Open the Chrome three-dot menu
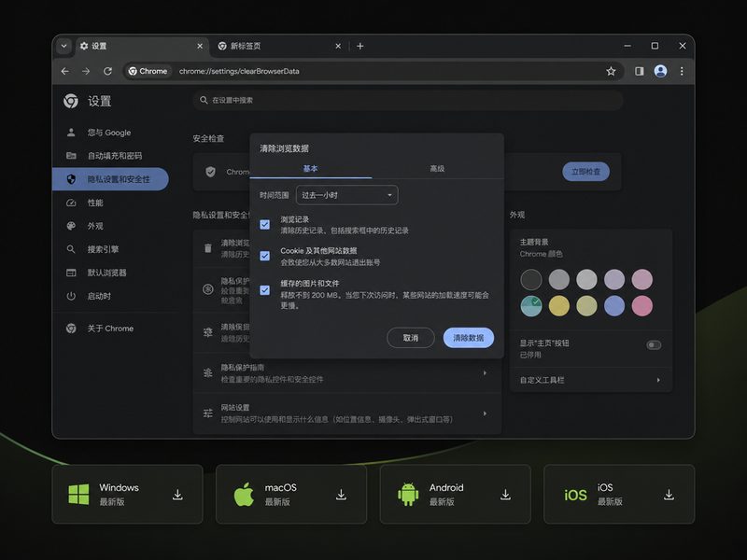 [682, 71]
